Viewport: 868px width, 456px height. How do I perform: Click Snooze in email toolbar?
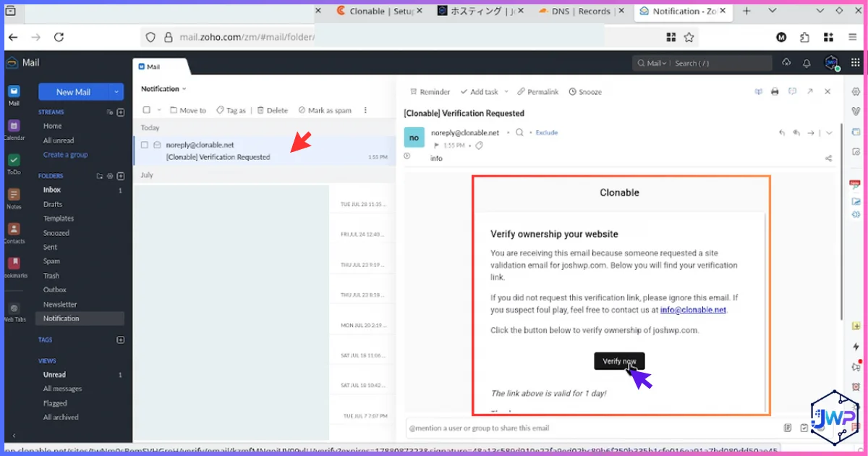click(x=585, y=92)
